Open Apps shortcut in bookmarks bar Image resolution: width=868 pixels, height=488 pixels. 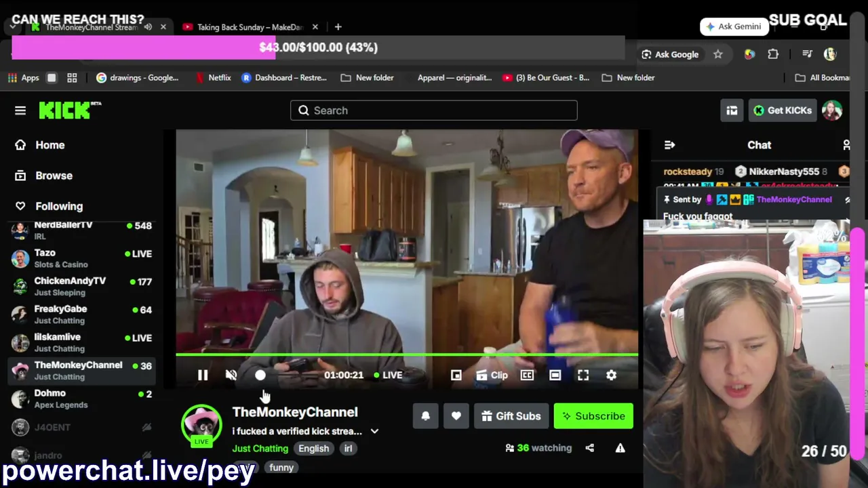pos(24,78)
